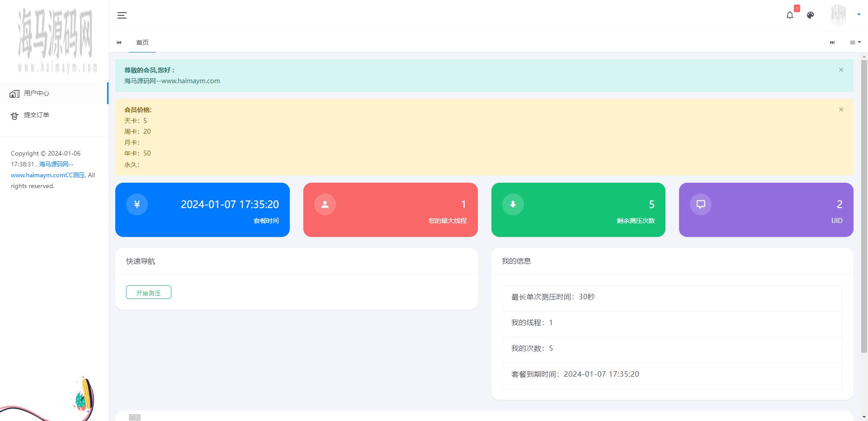Dismiss the green welcome notice
The width and height of the screenshot is (868, 421).
click(841, 70)
